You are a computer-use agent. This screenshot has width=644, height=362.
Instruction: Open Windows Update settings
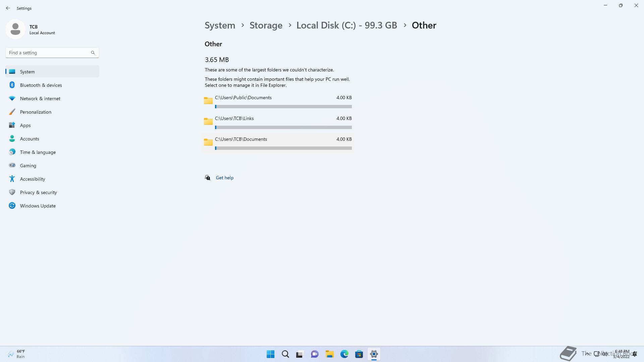52,206
